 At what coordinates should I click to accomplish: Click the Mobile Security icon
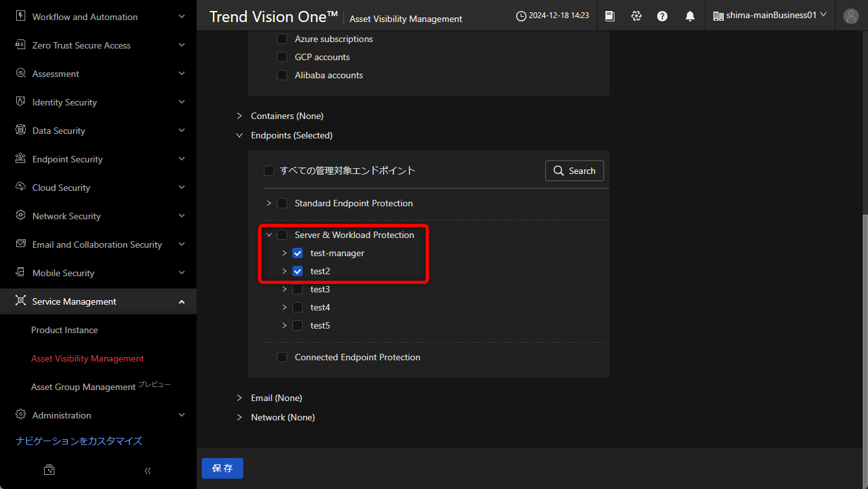pos(21,273)
